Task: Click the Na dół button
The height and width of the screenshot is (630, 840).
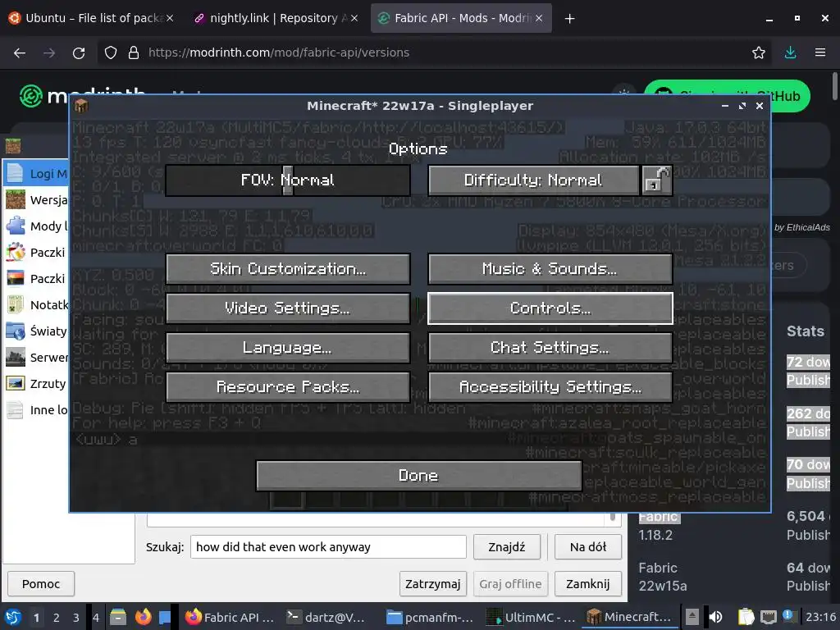Action: 588,547
